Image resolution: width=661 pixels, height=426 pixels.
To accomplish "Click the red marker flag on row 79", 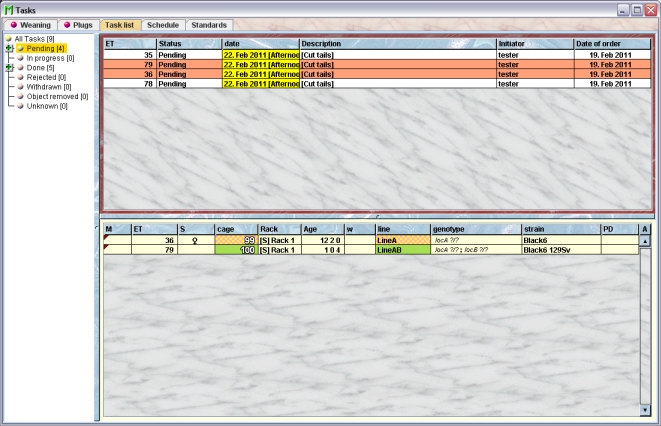I will 107,247.
